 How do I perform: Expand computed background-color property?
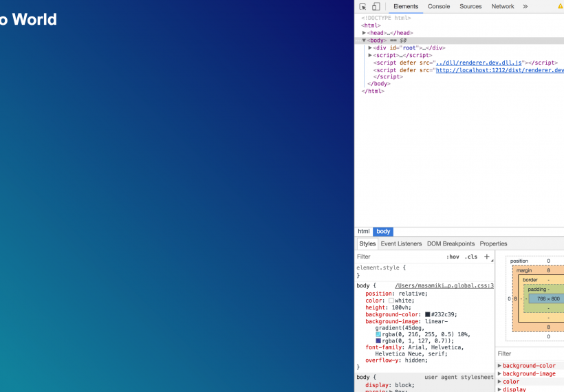click(x=500, y=366)
